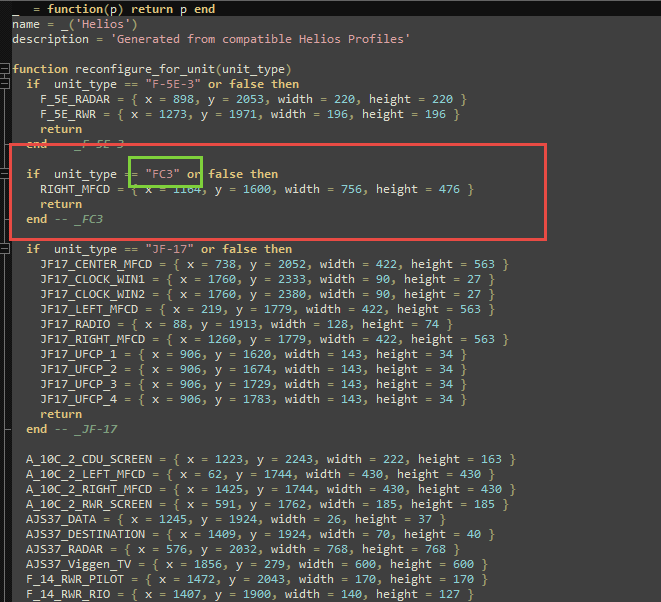The image size is (661, 602).
Task: Click the "F-5E-3" string literal
Action: point(173,84)
